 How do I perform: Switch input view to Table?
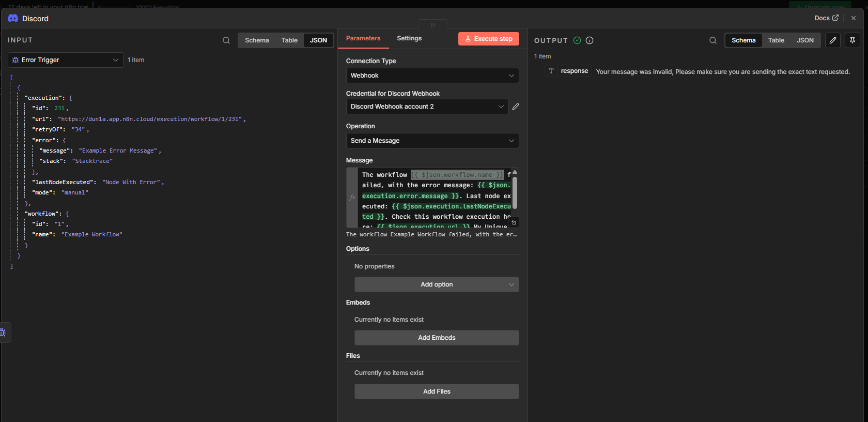coord(289,40)
